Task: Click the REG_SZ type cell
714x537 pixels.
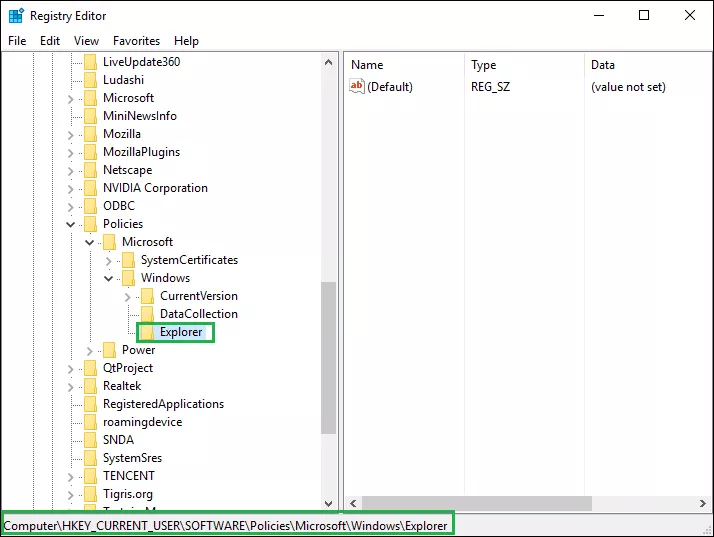Action: pos(490,87)
